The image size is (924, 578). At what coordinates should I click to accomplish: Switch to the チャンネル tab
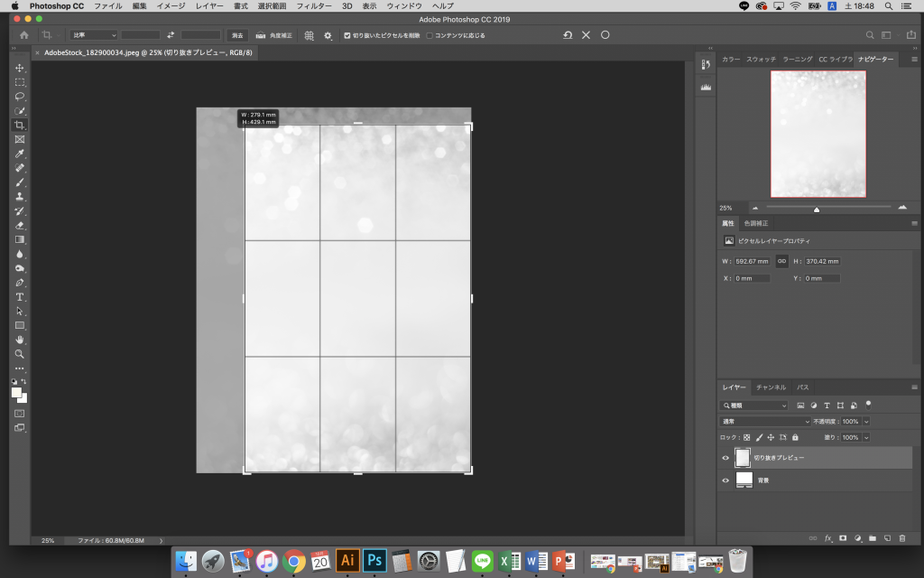[x=771, y=387]
